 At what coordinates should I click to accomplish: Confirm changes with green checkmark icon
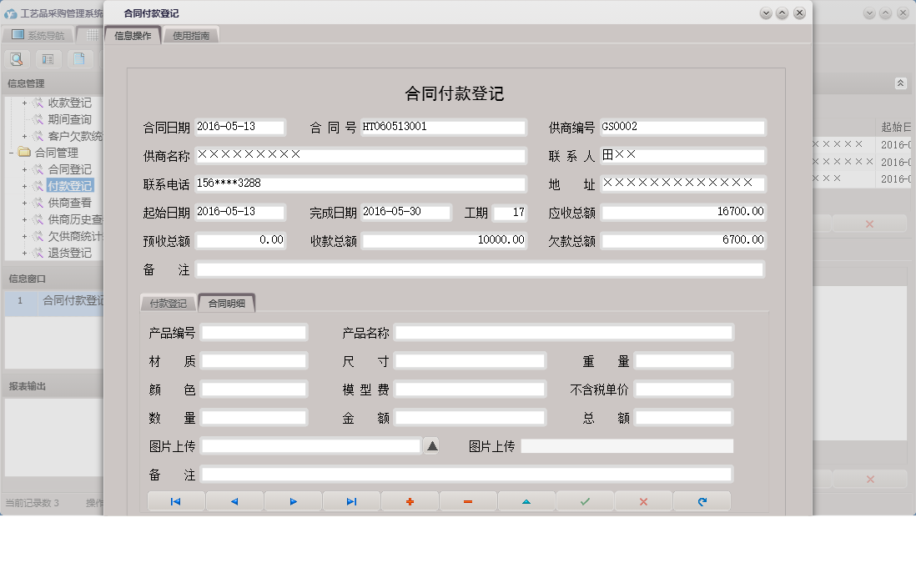pos(584,500)
